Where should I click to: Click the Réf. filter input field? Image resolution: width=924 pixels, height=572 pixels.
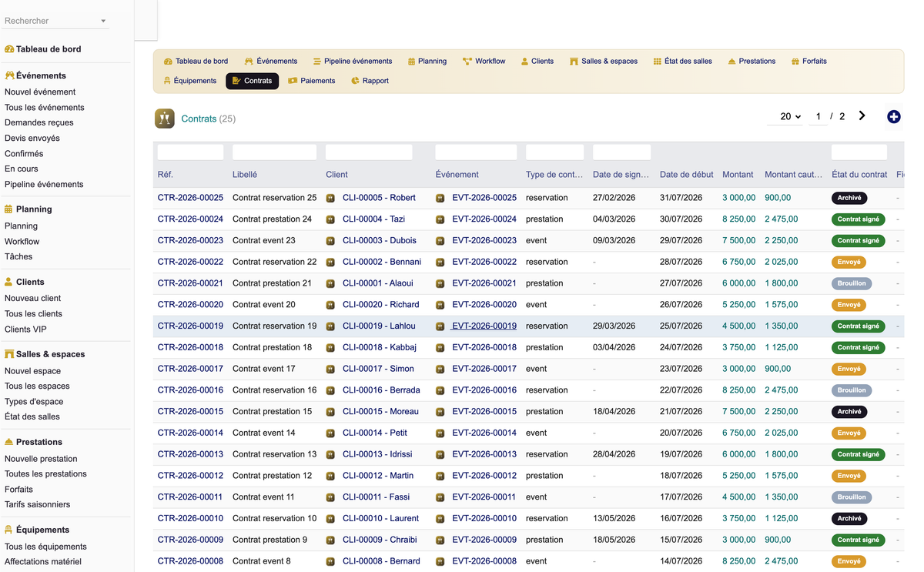pos(190,152)
